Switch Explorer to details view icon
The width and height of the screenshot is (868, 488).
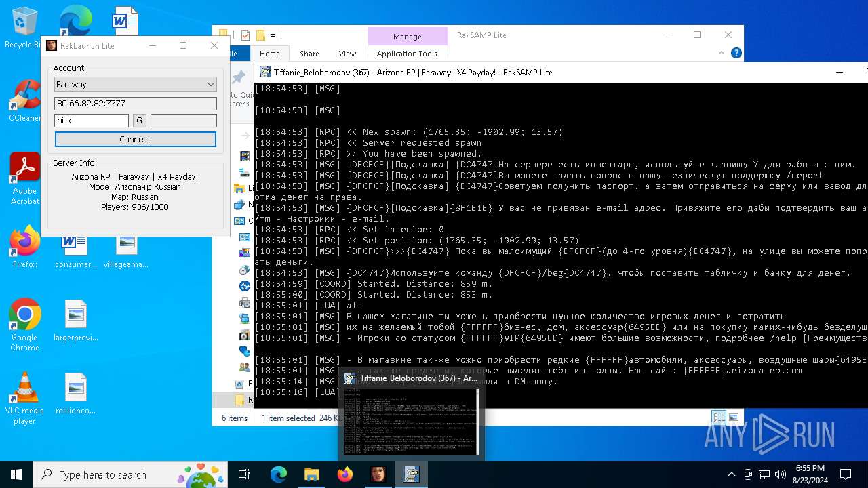point(718,418)
